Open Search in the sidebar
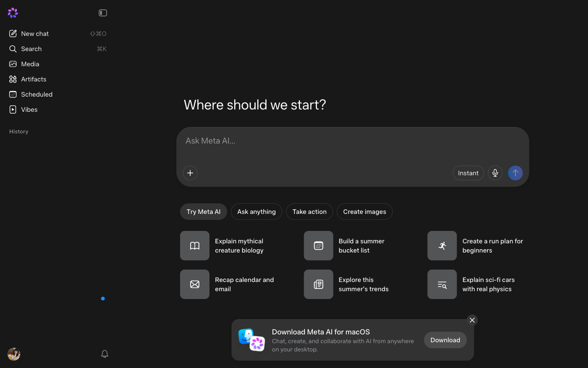Screen dimensions: 588x368 (57, 49)
